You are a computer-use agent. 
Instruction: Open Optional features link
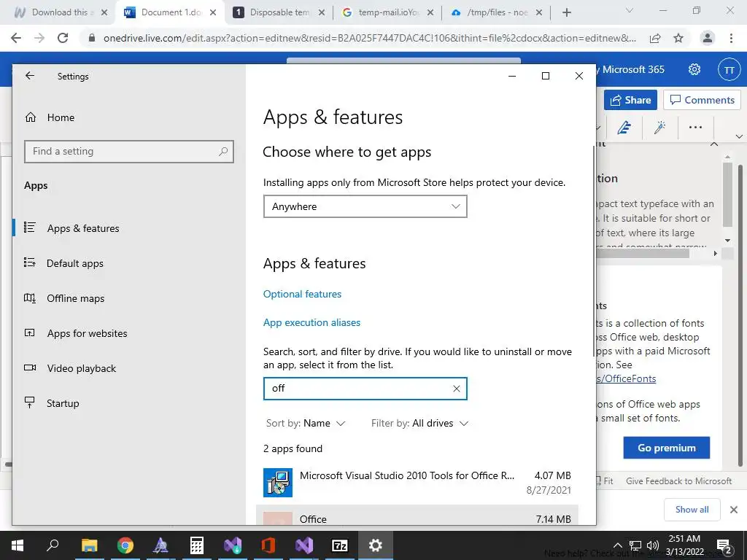[302, 294]
